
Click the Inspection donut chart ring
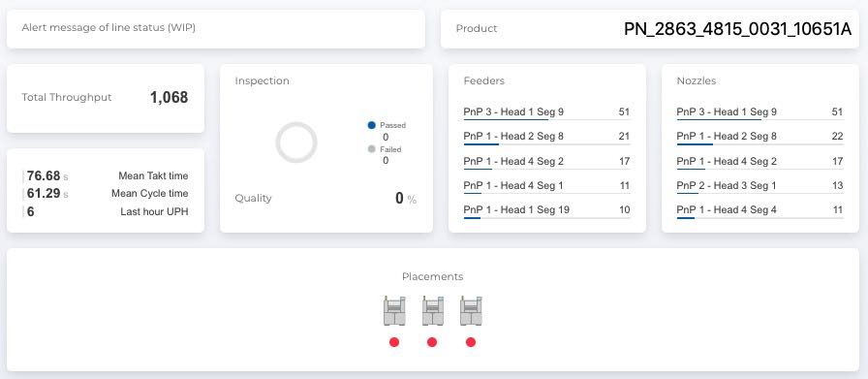tap(296, 142)
